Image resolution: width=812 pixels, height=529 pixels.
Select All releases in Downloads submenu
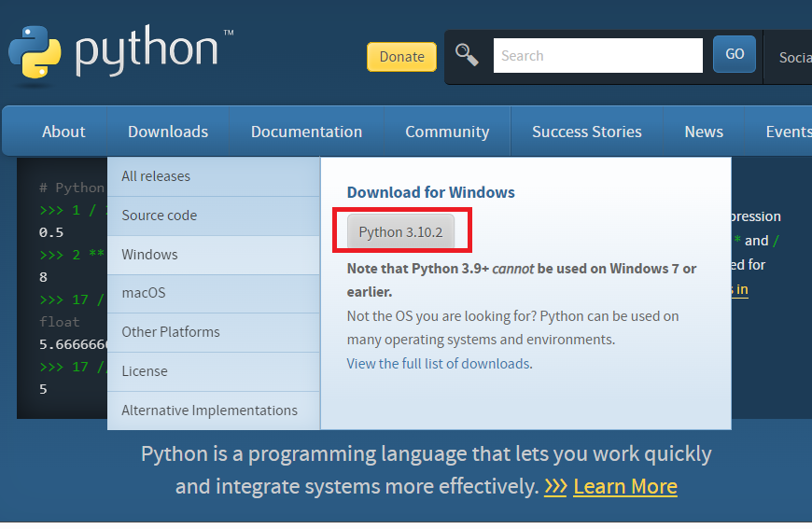pos(214,176)
